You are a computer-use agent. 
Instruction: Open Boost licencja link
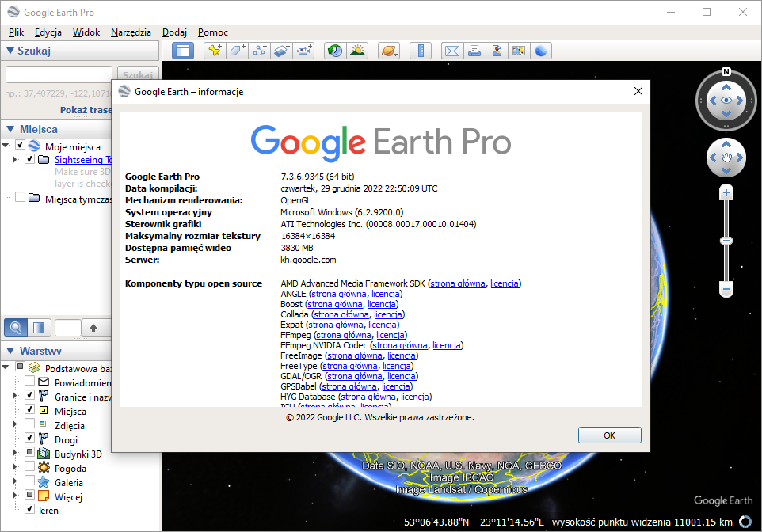(382, 304)
